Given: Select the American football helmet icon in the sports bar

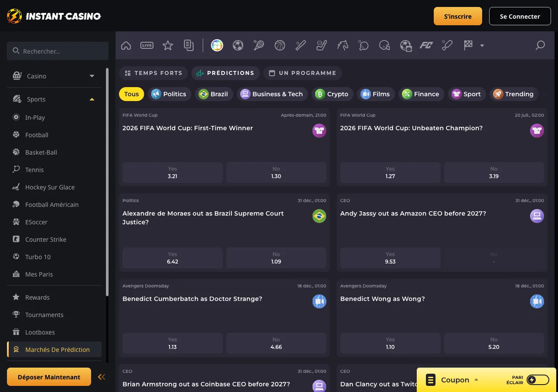Looking at the screenshot, I should click(384, 45).
